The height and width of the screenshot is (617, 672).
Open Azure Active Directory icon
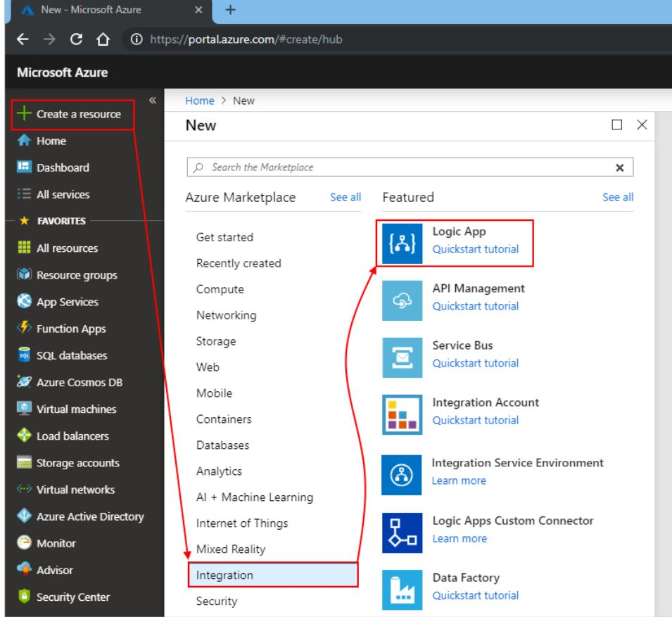tap(24, 516)
